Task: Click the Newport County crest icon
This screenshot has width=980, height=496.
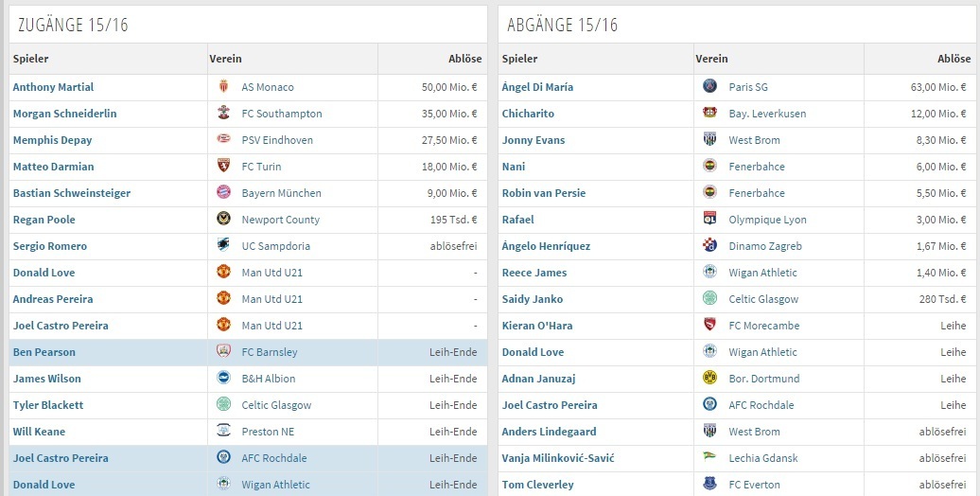Action: pyautogui.click(x=223, y=220)
